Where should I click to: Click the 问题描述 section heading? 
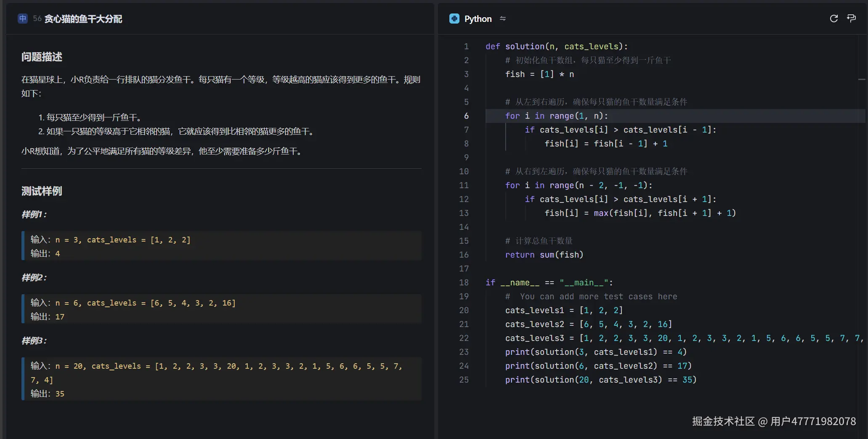click(x=42, y=57)
